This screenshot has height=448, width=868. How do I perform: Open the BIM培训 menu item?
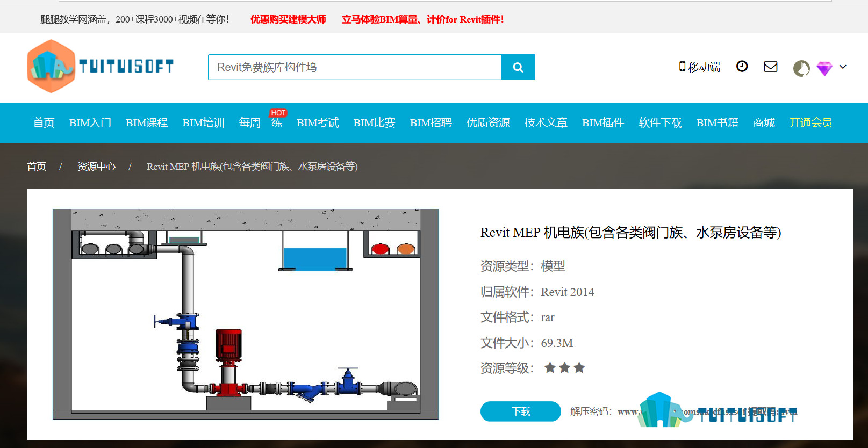click(x=203, y=122)
